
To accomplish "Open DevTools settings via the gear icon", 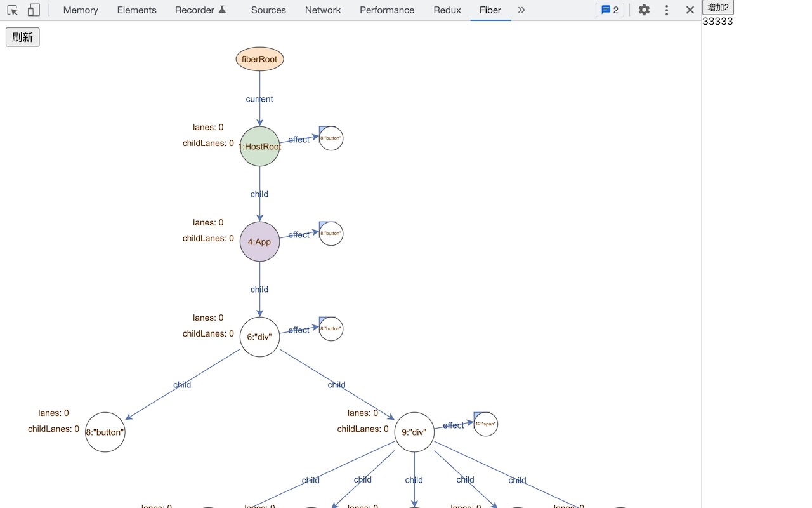I will click(644, 10).
